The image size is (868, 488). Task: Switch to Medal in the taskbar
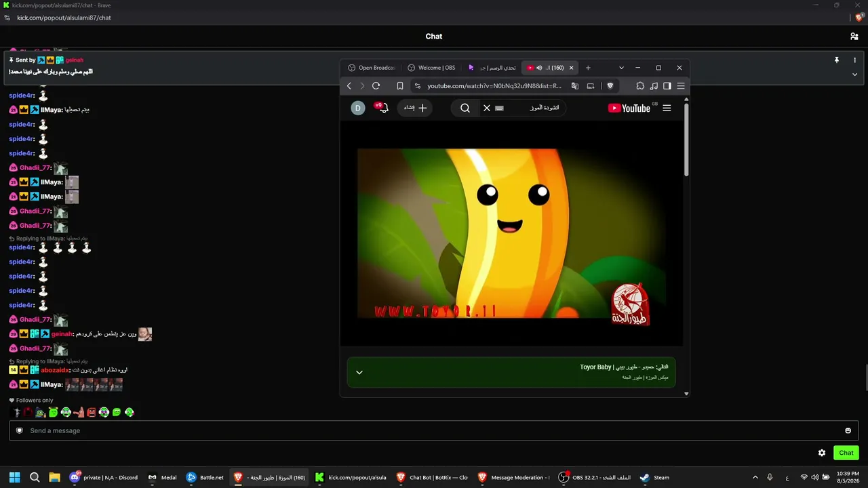(163, 477)
